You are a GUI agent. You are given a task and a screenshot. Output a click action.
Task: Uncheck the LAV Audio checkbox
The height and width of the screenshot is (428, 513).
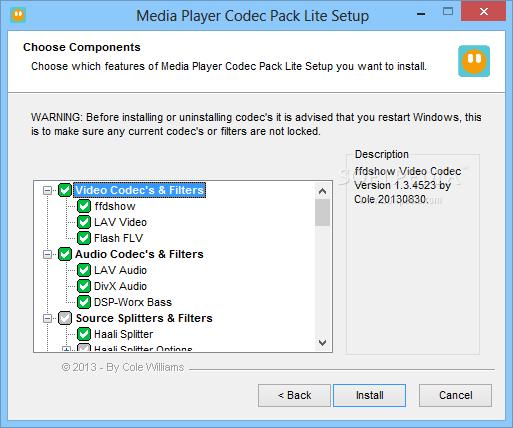pyautogui.click(x=84, y=270)
